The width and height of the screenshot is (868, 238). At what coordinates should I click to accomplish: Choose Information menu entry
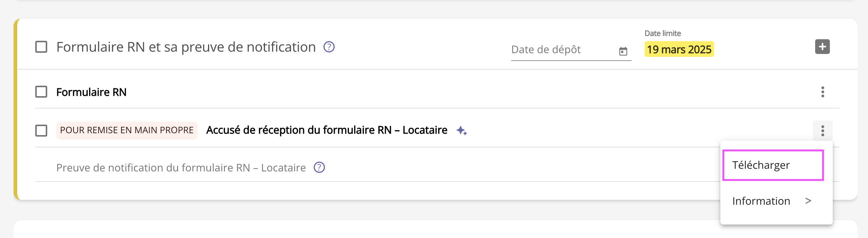761,201
